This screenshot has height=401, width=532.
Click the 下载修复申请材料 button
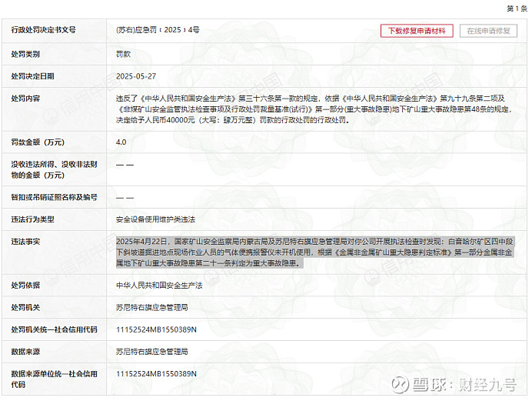point(417,31)
